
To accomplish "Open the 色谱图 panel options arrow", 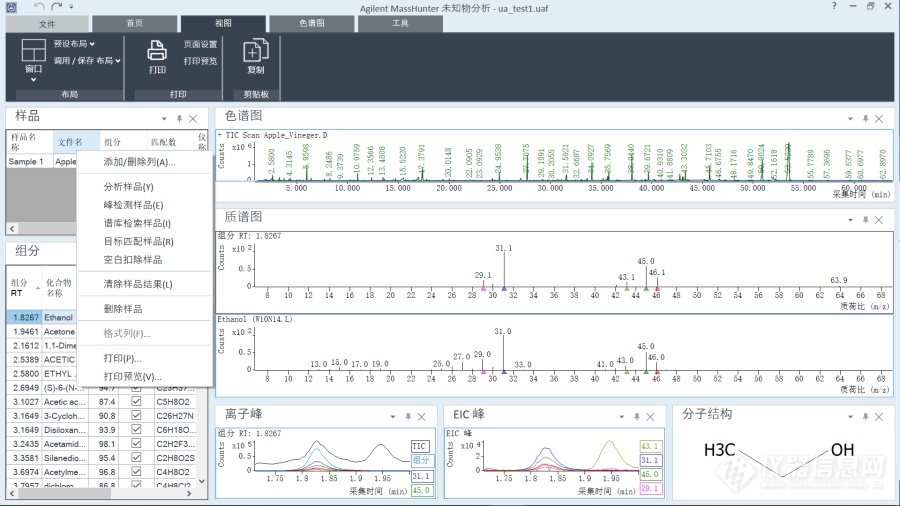I will point(851,119).
